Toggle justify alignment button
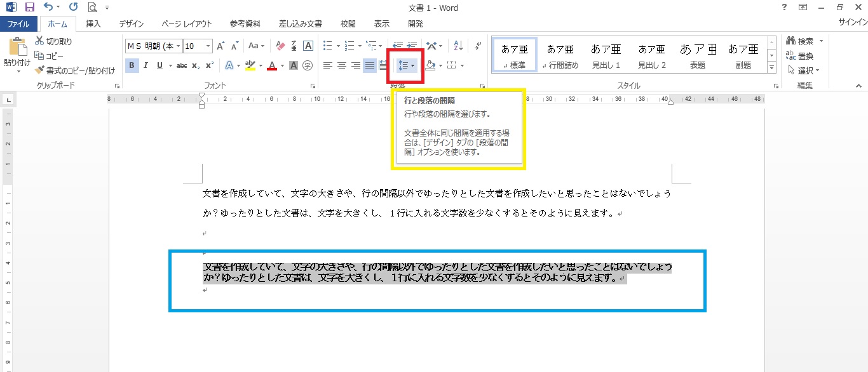The image size is (868, 372). coord(370,65)
